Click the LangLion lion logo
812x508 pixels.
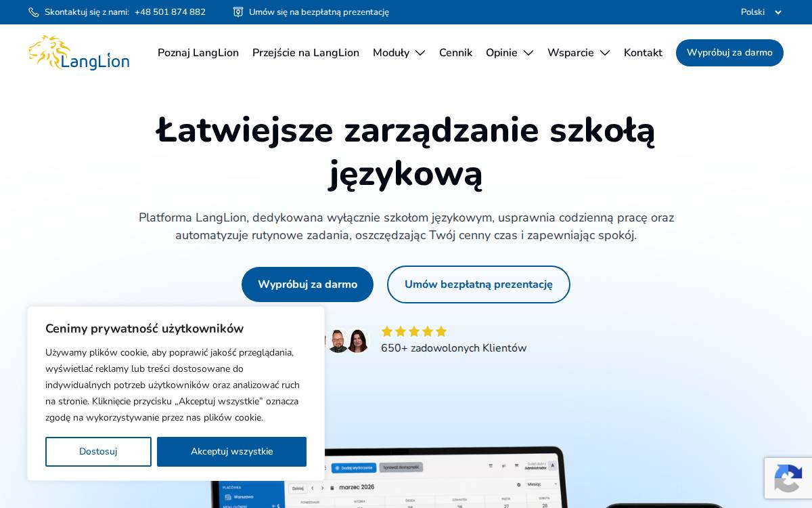click(78, 53)
